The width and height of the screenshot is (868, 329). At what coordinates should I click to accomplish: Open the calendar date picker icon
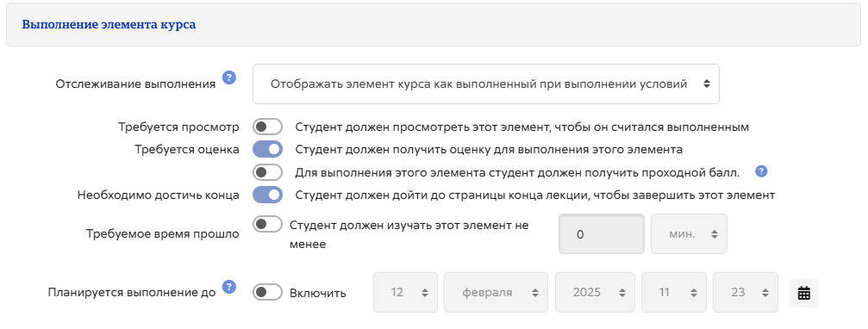click(x=804, y=293)
